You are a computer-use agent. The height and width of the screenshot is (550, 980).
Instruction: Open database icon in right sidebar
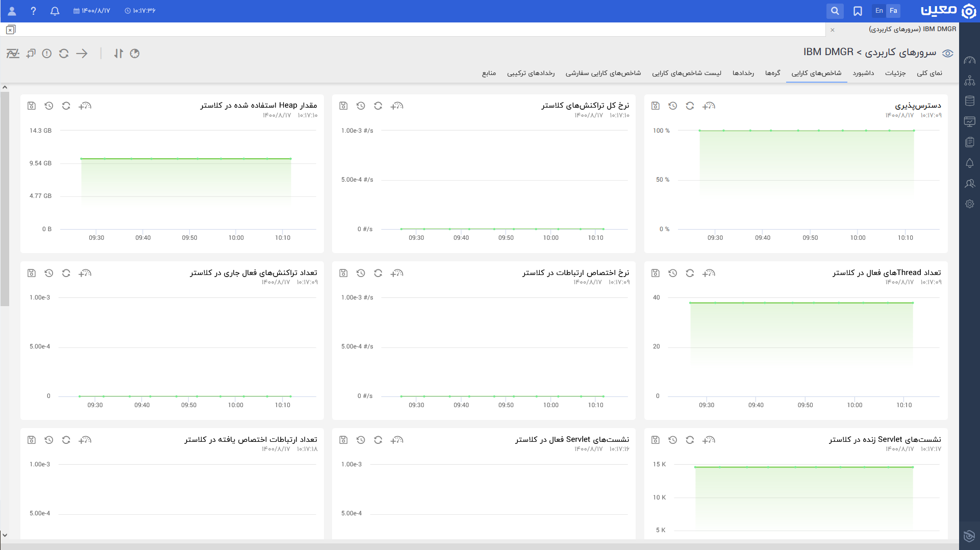point(970,101)
